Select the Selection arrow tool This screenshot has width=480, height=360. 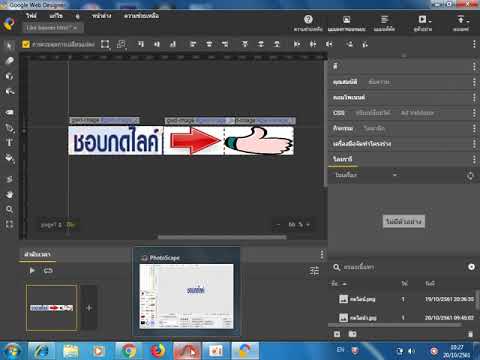click(9, 45)
